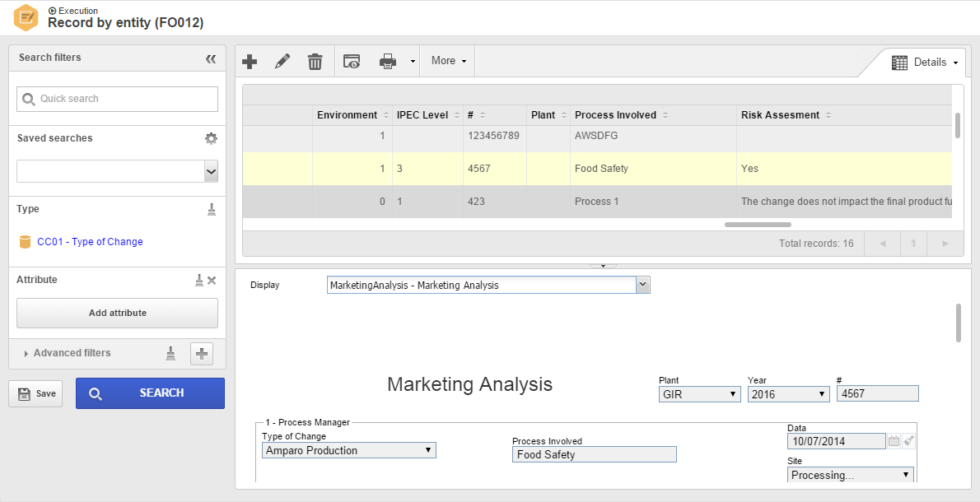Click the blue SEARCH button
The width and height of the screenshot is (980, 502).
click(150, 393)
